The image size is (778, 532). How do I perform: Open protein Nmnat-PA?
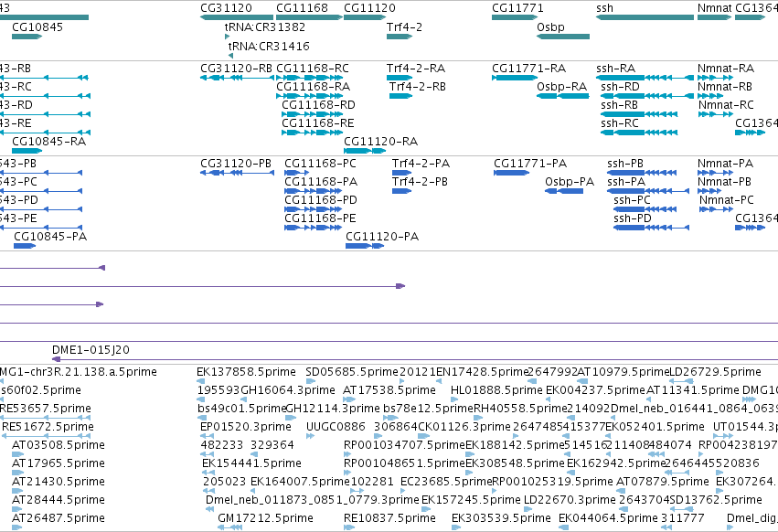tap(725, 164)
